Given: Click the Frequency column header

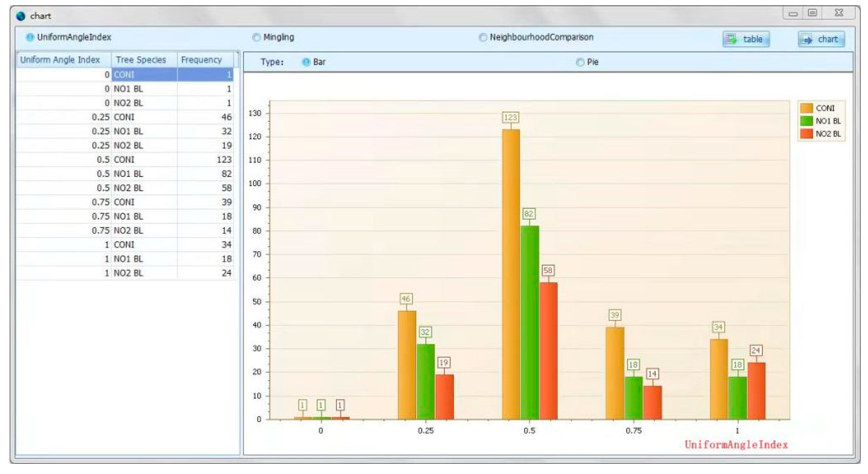Looking at the screenshot, I should 202,60.
